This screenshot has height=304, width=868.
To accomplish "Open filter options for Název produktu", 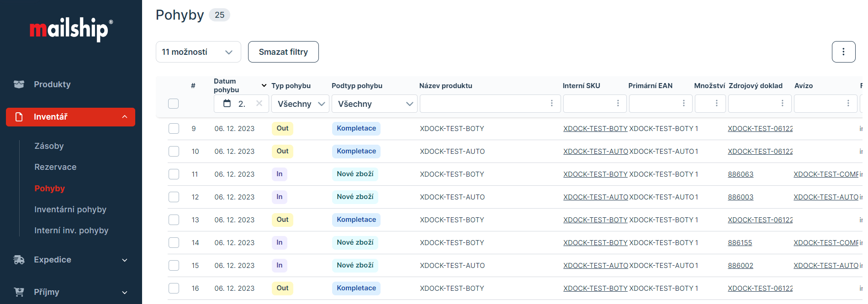I will pos(551,104).
